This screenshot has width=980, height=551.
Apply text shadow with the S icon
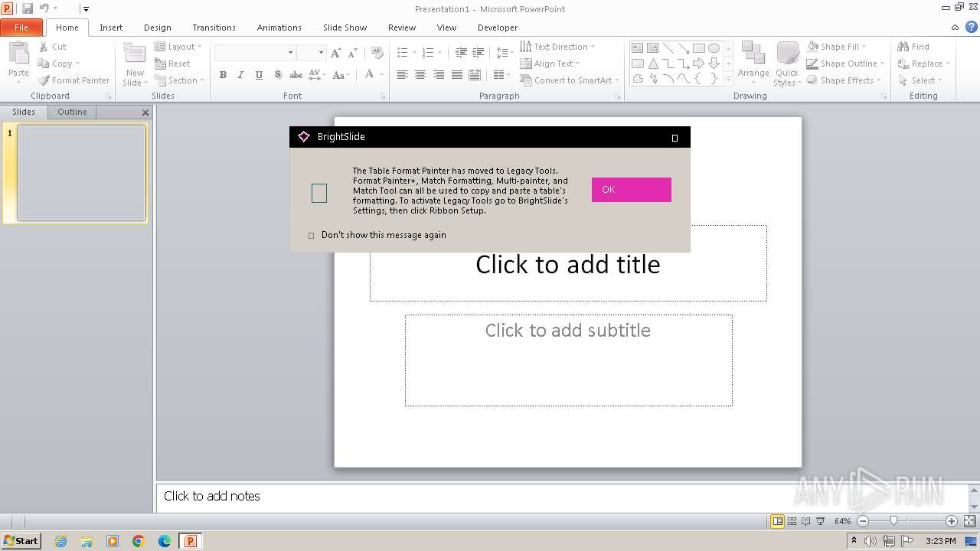click(x=277, y=75)
